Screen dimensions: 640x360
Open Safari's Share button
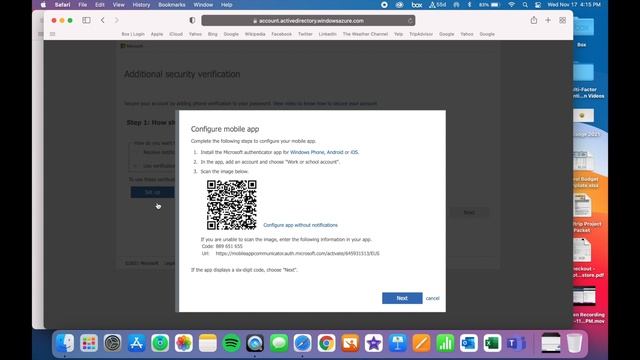tap(534, 20)
